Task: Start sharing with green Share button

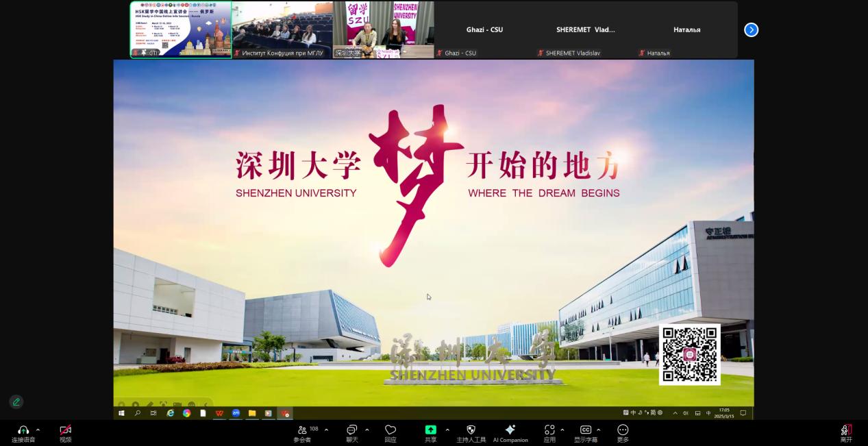Action: click(430, 430)
